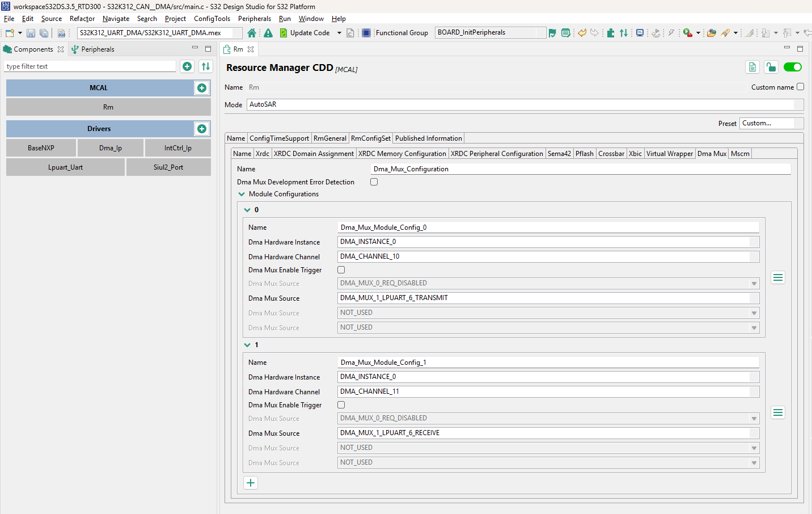812x514 pixels.
Task: Select the Siul2_Port driver component
Action: click(168, 167)
